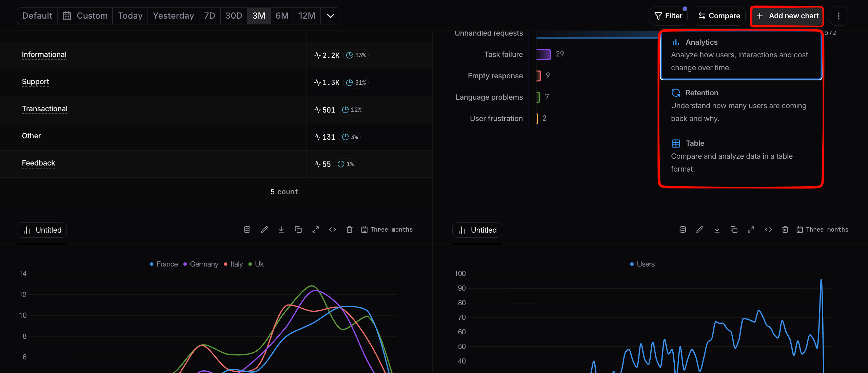Click the Add new chart button
The height and width of the screenshot is (373, 868).
[x=787, y=16]
